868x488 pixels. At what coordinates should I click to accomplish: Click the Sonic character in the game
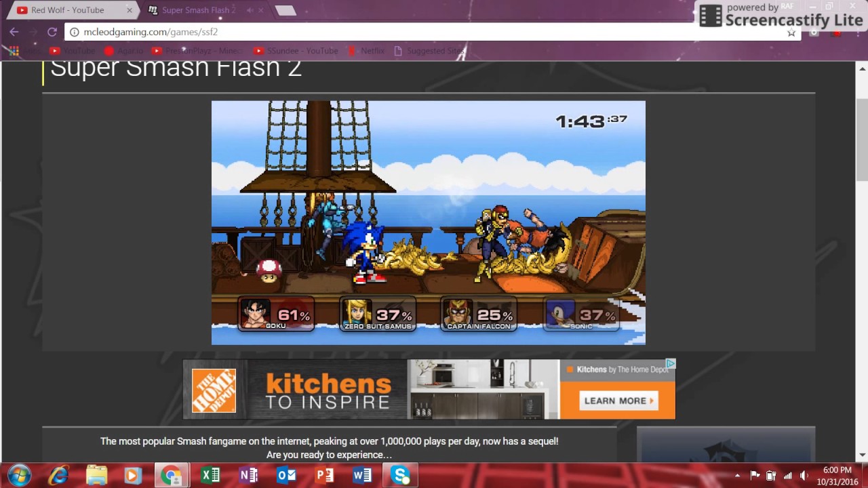pyautogui.click(x=365, y=253)
